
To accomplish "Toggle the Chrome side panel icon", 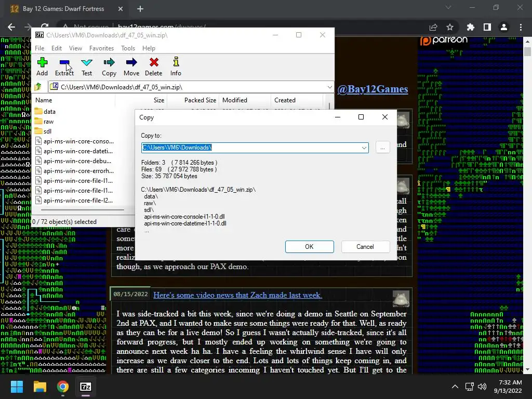I will pyautogui.click(x=487, y=27).
